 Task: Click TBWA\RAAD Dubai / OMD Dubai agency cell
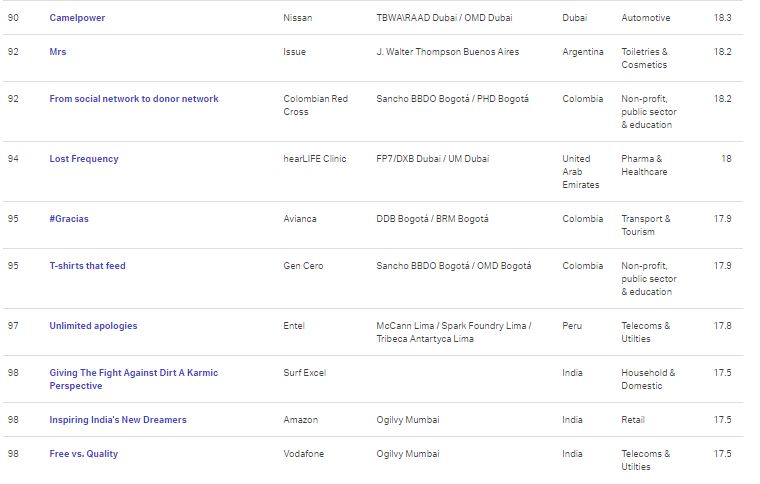tap(444, 18)
